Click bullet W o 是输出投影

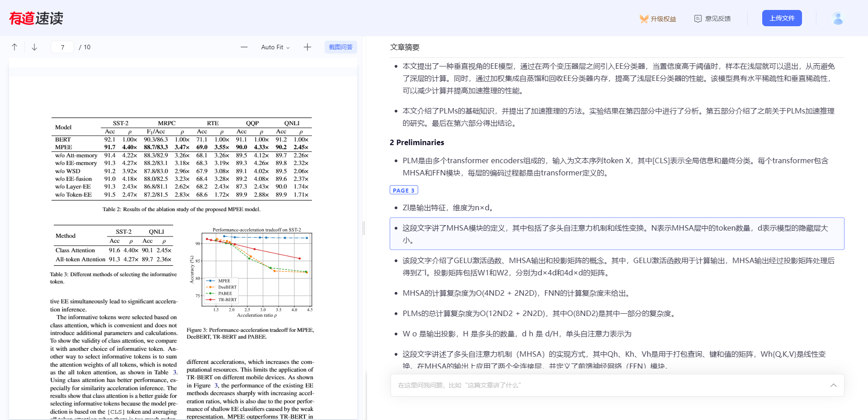(517, 334)
